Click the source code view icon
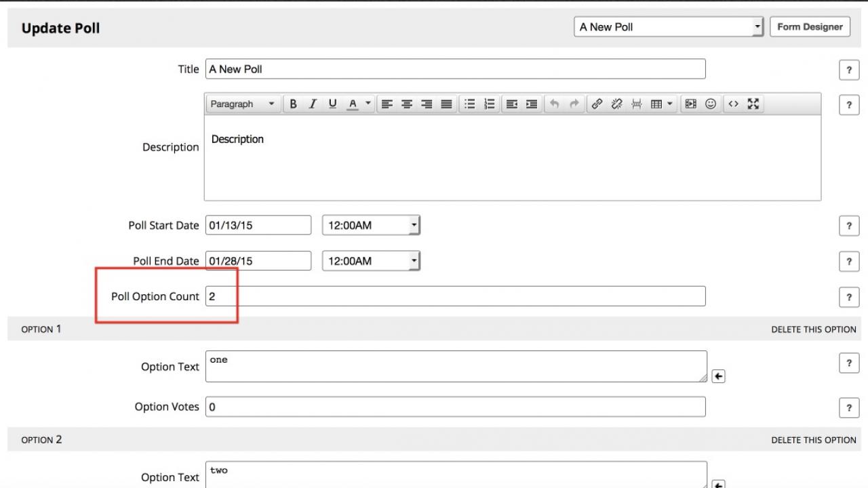The height and width of the screenshot is (488, 868). coord(733,104)
